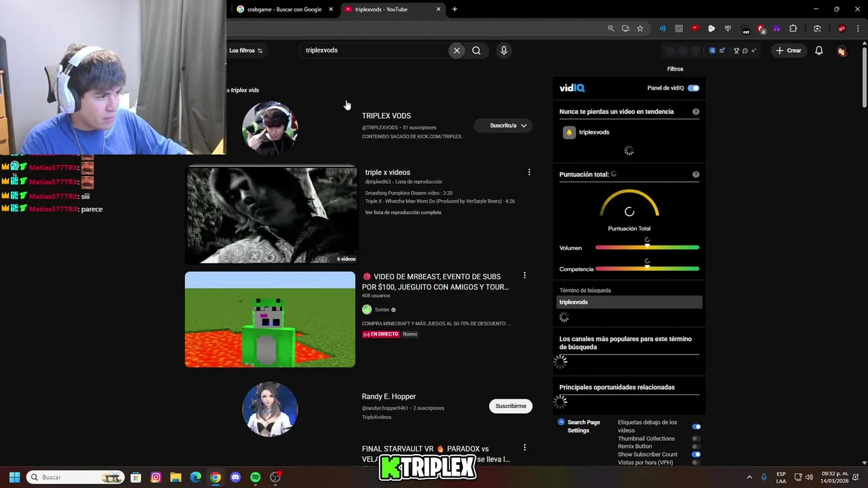Open the Sonter channel link
The width and height of the screenshot is (868, 488).
pyautogui.click(x=382, y=310)
